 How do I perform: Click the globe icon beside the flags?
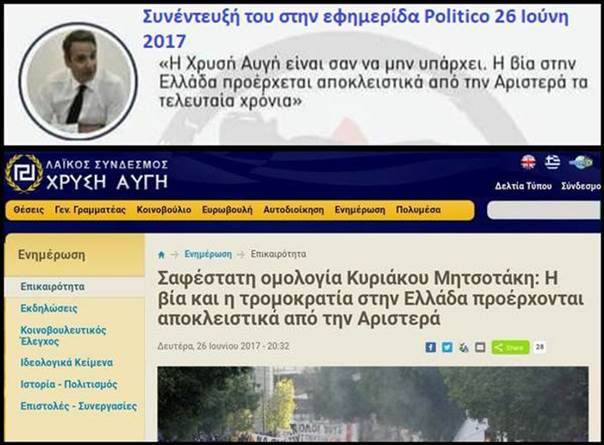click(581, 162)
